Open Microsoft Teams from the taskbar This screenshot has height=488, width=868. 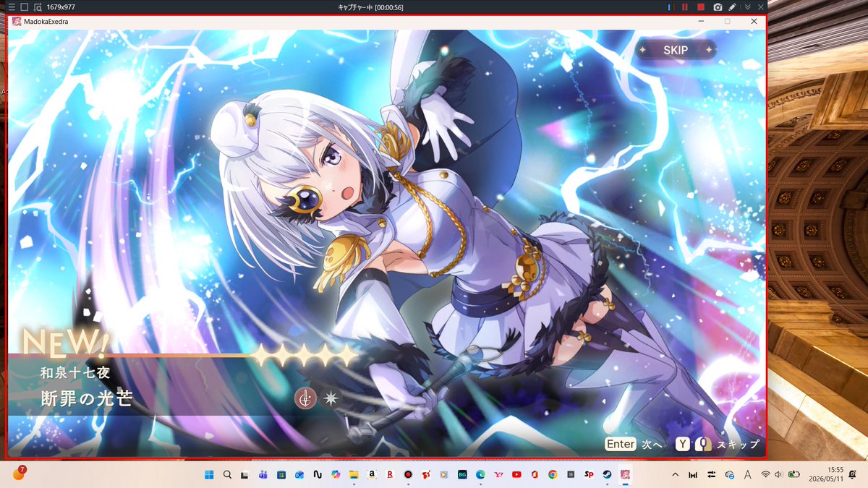coord(263,475)
